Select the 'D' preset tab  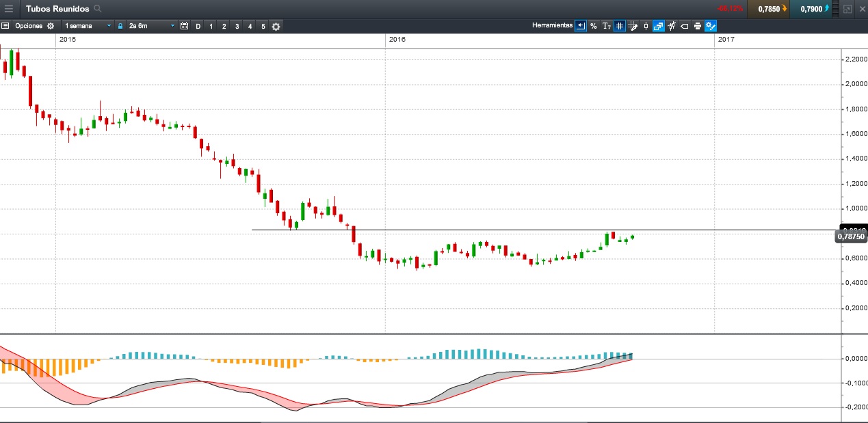198,26
